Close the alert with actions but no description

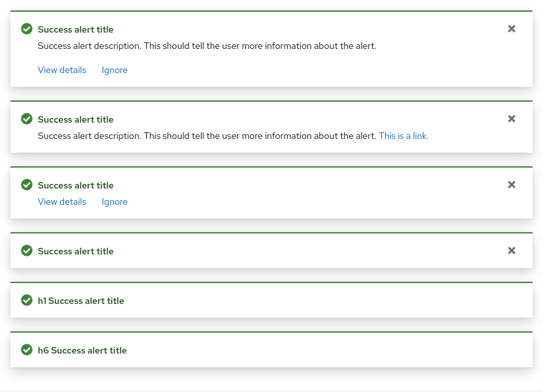click(x=512, y=185)
